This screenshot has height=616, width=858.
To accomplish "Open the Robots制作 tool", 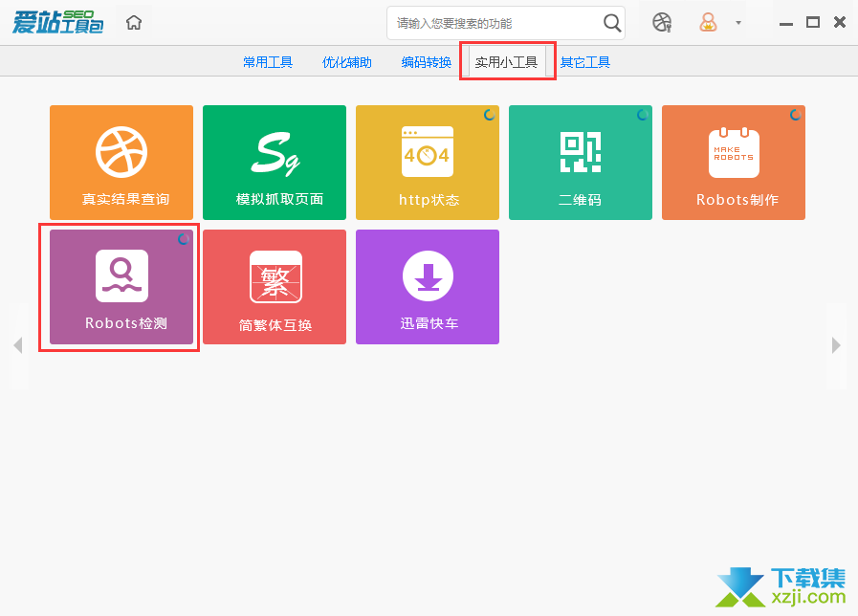I will tap(734, 163).
